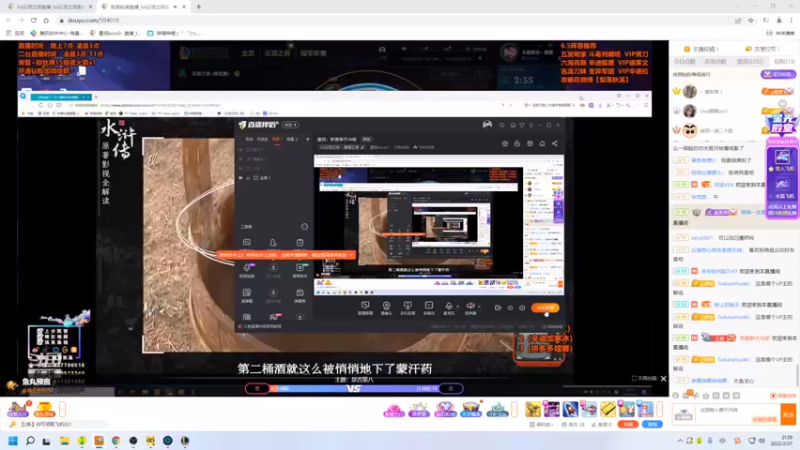
Task: Open 横屏 dropdown in streamed 直播伴侣 title bar
Action: [290, 125]
